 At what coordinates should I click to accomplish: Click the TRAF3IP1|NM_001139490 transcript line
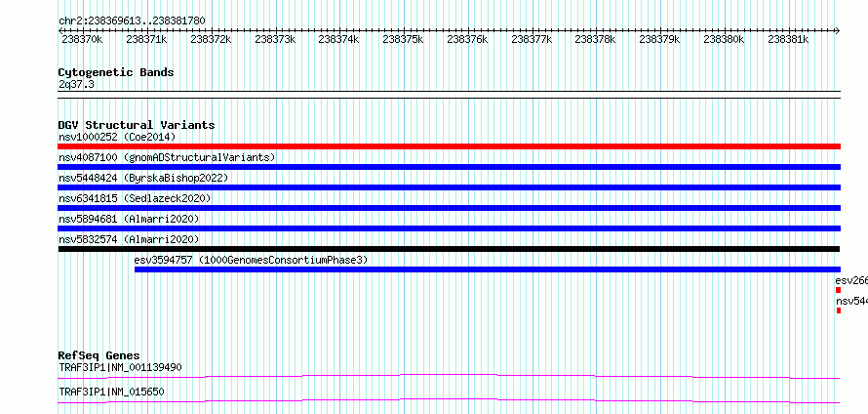click(449, 376)
